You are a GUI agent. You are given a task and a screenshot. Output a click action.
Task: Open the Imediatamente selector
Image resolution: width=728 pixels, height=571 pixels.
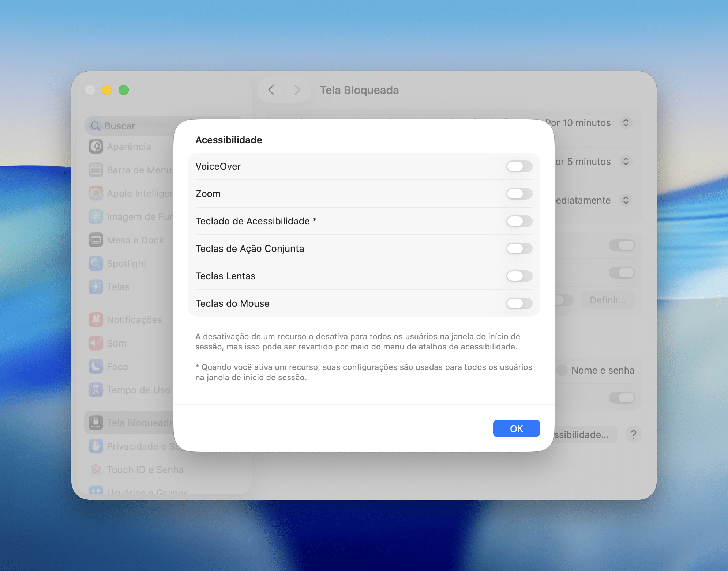626,200
